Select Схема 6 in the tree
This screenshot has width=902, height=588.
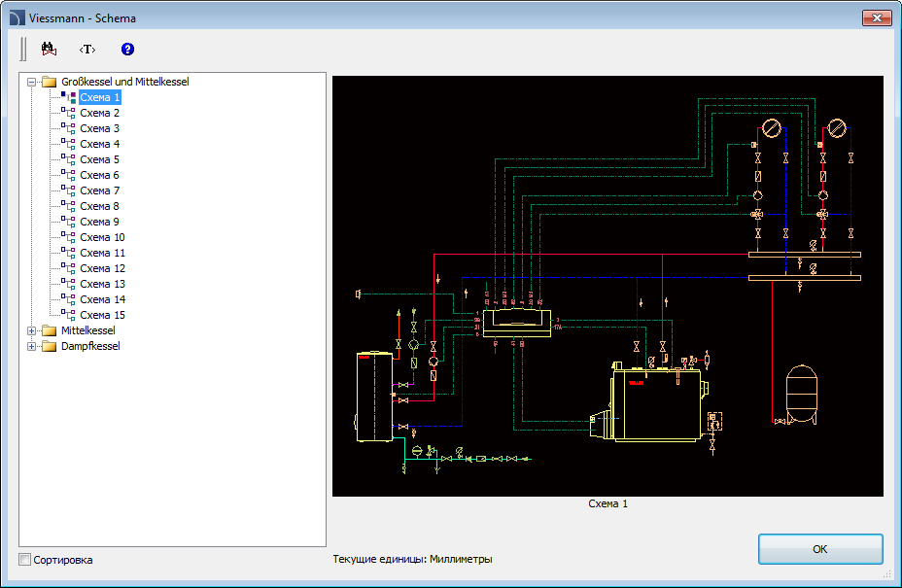coord(99,175)
